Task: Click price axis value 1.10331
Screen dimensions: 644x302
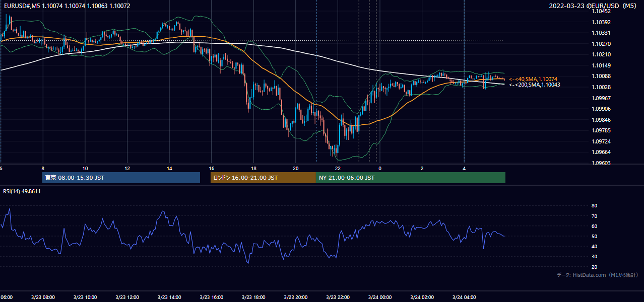Action: [x=601, y=33]
